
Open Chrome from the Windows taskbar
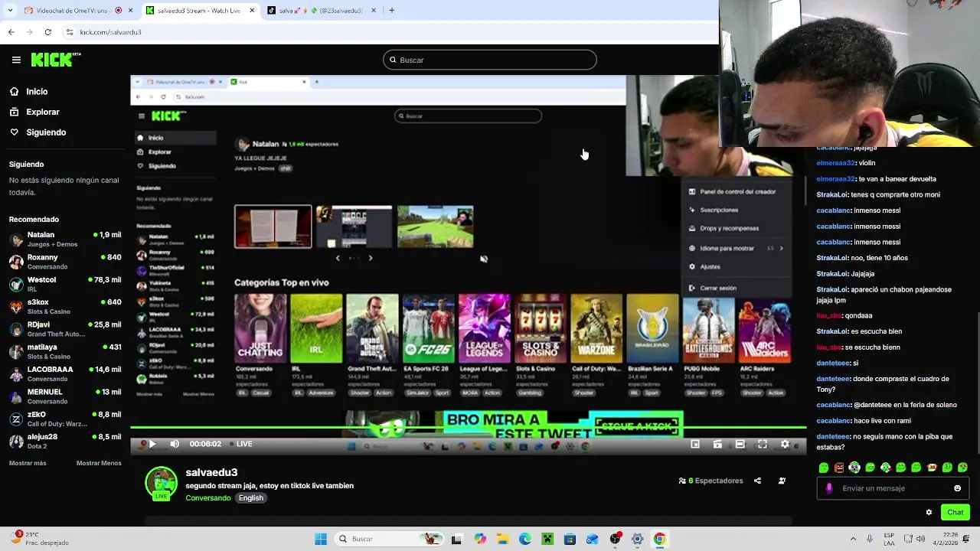tap(659, 539)
